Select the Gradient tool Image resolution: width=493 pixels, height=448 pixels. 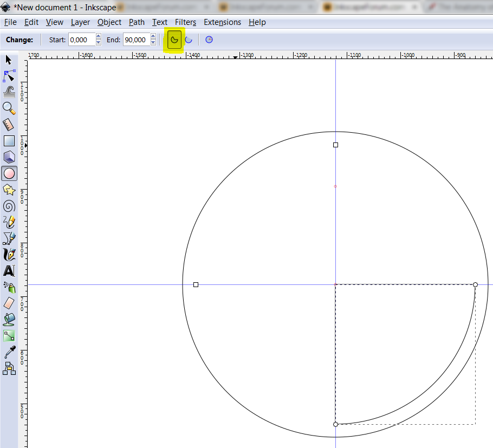9,335
